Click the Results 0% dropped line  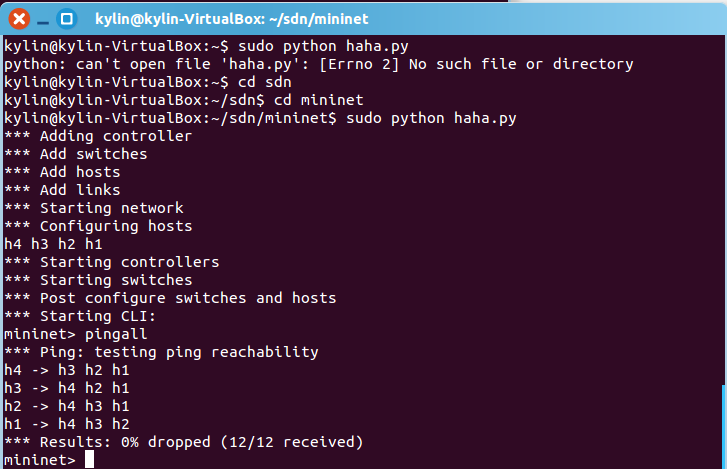pos(184,442)
